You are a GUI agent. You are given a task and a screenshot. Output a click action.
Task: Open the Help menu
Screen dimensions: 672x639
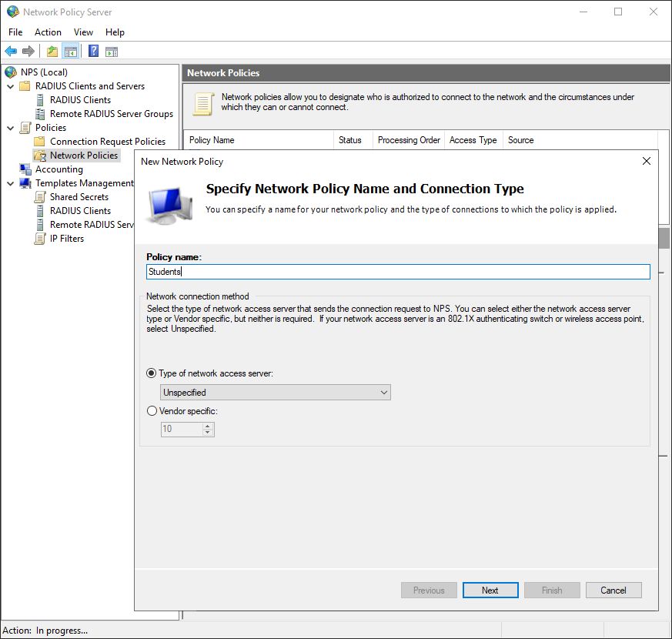115,32
